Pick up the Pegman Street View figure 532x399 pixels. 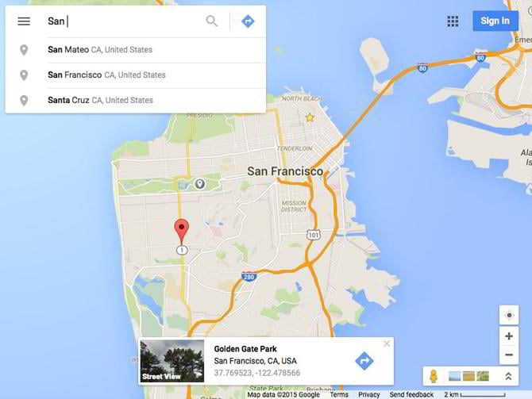[434, 376]
